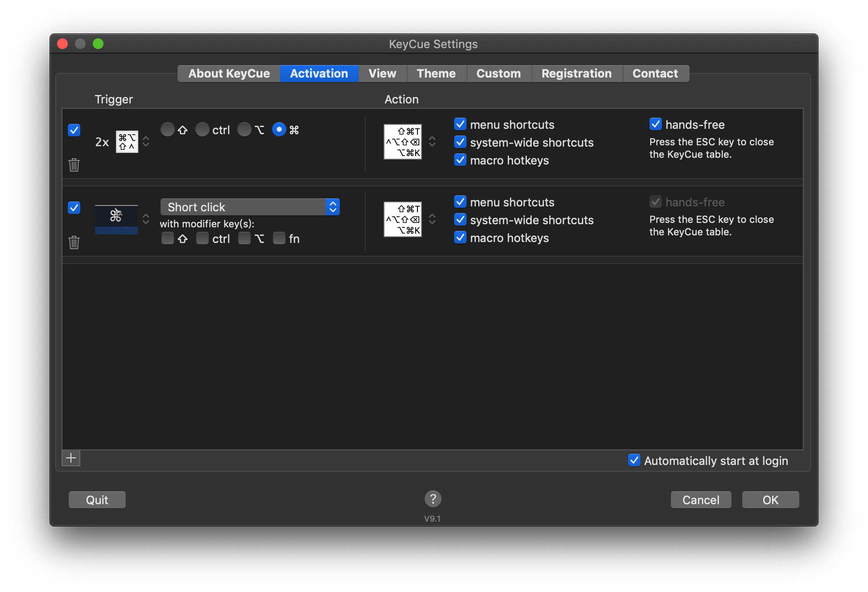Click the V9.1 version label
The height and width of the screenshot is (592, 868).
[x=432, y=518]
